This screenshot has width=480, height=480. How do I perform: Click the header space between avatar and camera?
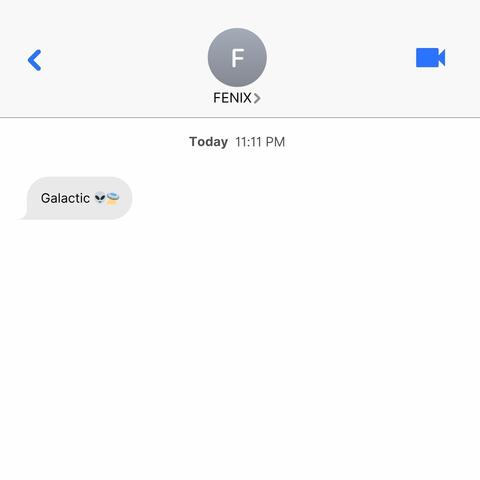[340, 58]
